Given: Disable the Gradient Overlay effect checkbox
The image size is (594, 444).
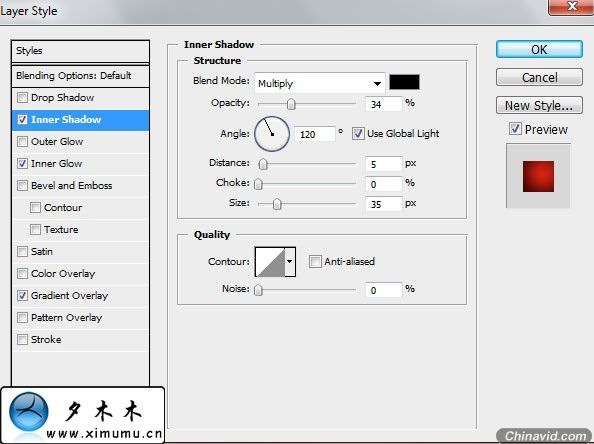Looking at the screenshot, I should point(22,295).
